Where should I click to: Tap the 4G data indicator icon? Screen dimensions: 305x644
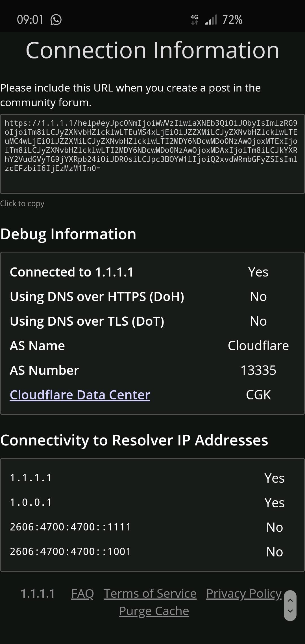(x=195, y=20)
